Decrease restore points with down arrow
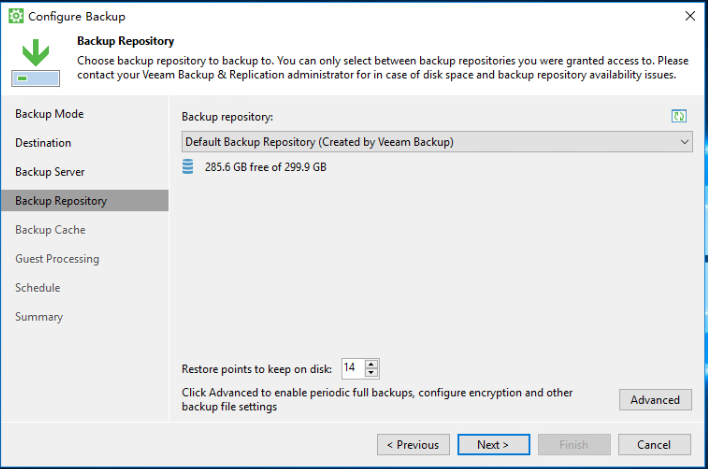 (x=371, y=372)
